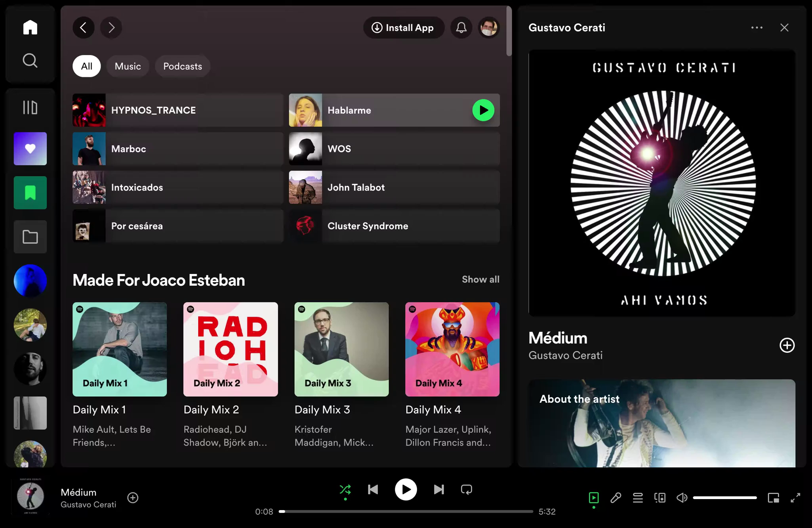Viewport: 812px width, 528px height.
Task: Open Daily Mix 1 cover
Action: coord(120,349)
